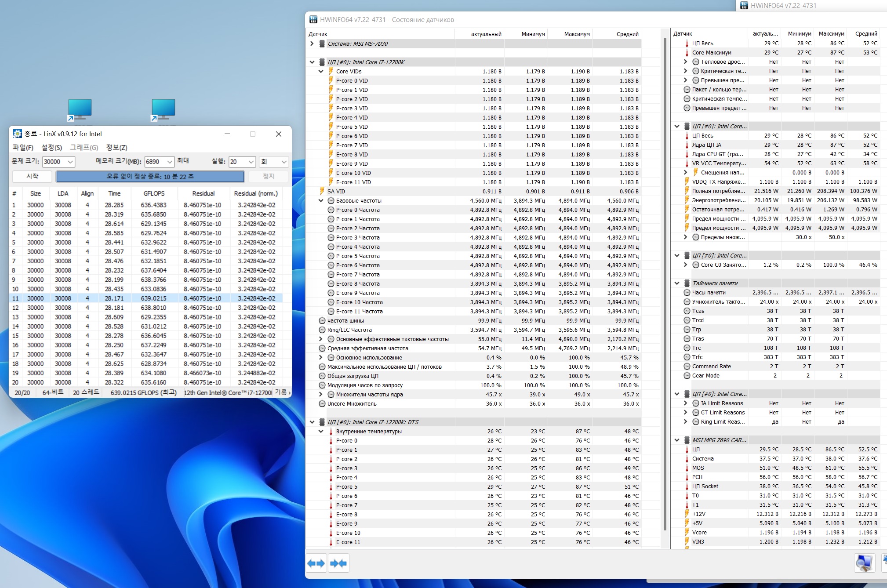The height and width of the screenshot is (588, 887).
Task: Click the LinX completion progress bar
Action: [x=150, y=176]
